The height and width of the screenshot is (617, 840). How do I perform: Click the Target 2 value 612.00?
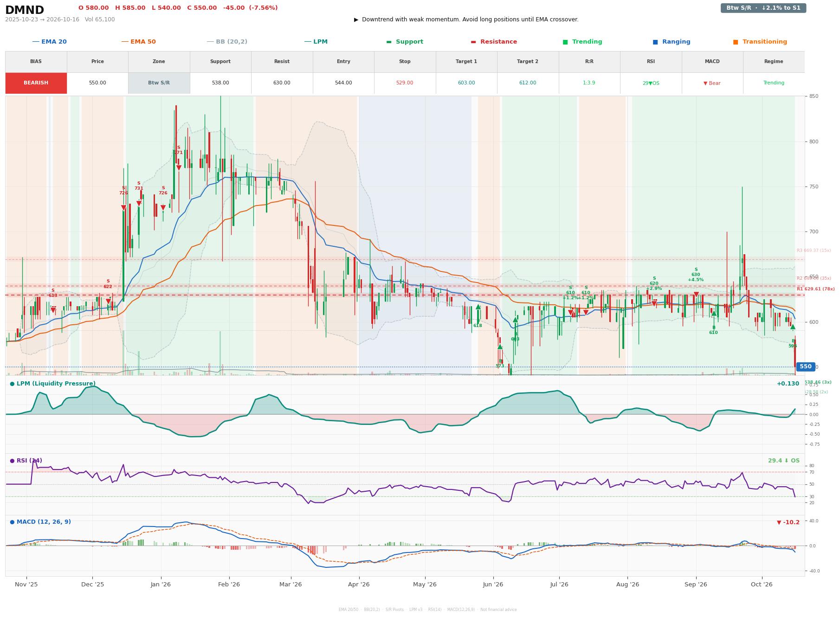pos(528,83)
